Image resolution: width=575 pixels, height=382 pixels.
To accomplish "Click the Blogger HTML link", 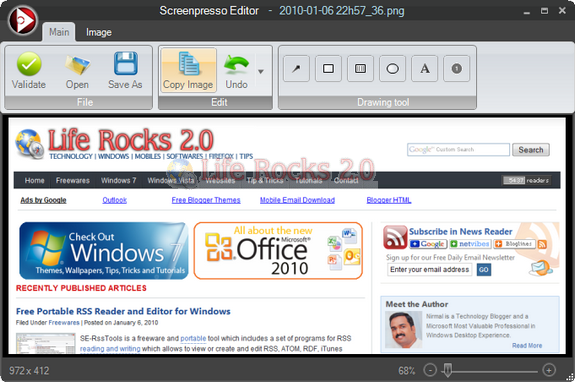I will click(x=389, y=200).
